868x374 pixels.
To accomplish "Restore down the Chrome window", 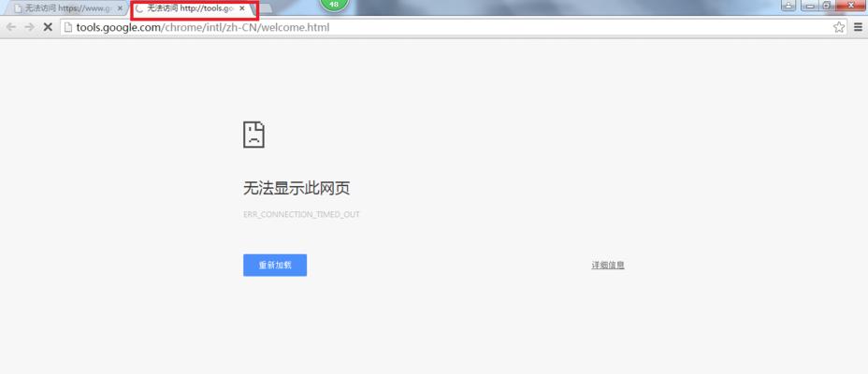I will pos(827,5).
